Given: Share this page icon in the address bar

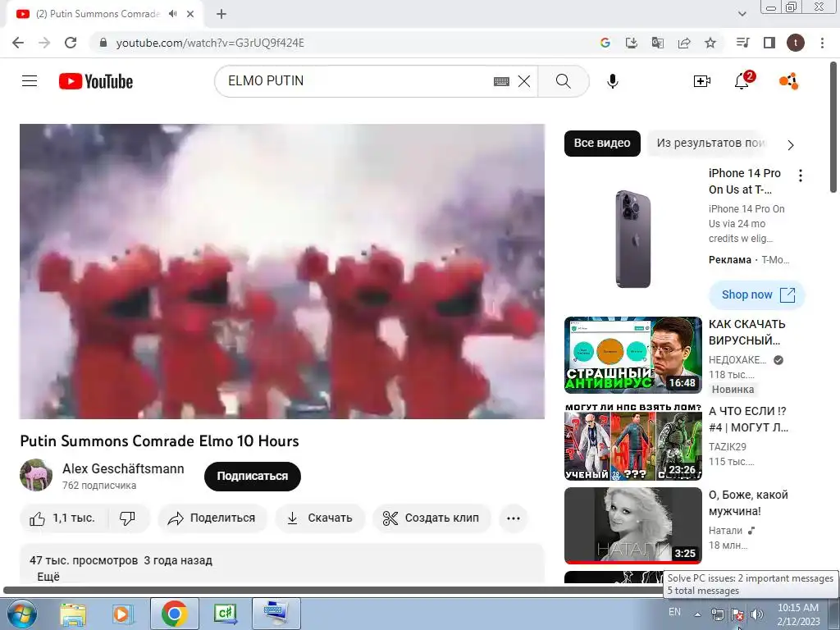Looking at the screenshot, I should coord(684,43).
